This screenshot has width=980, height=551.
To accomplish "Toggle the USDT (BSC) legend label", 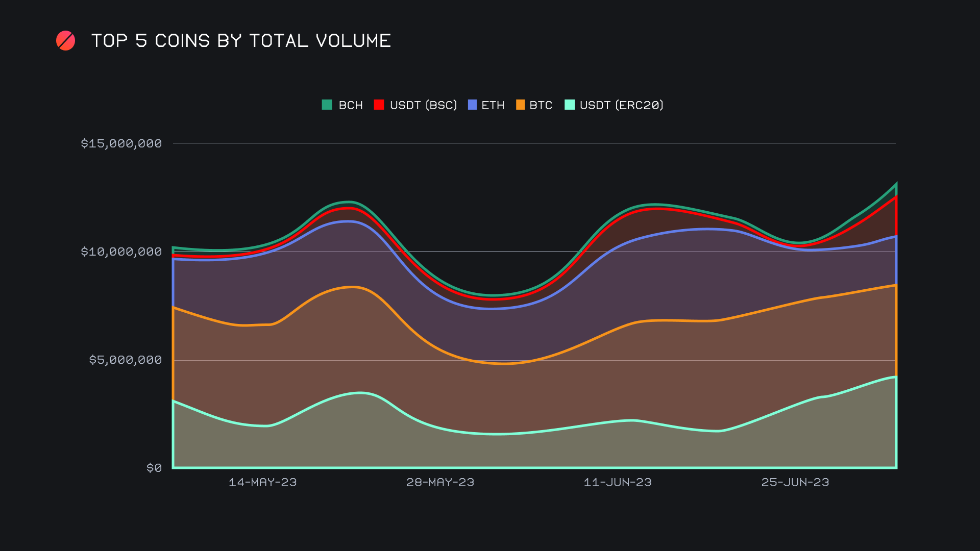I will [423, 105].
